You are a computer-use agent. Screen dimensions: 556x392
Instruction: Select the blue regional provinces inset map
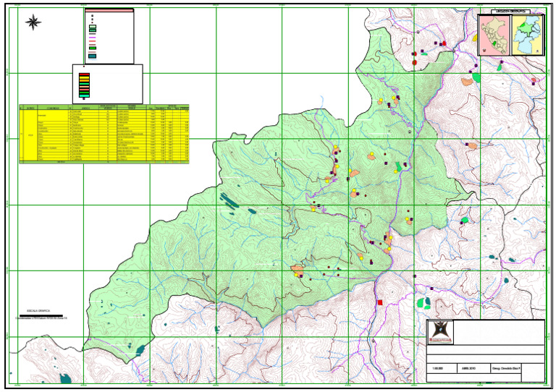pyautogui.click(x=528, y=35)
